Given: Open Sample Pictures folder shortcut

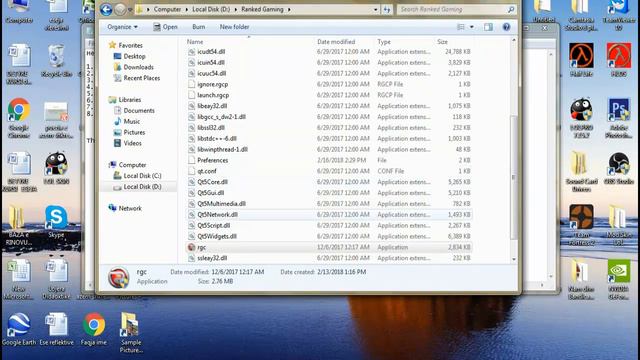Looking at the screenshot, I should click(x=131, y=332).
